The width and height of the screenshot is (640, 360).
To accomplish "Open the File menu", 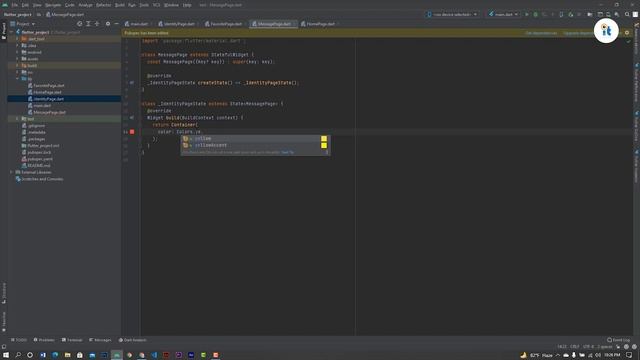I will [15, 5].
